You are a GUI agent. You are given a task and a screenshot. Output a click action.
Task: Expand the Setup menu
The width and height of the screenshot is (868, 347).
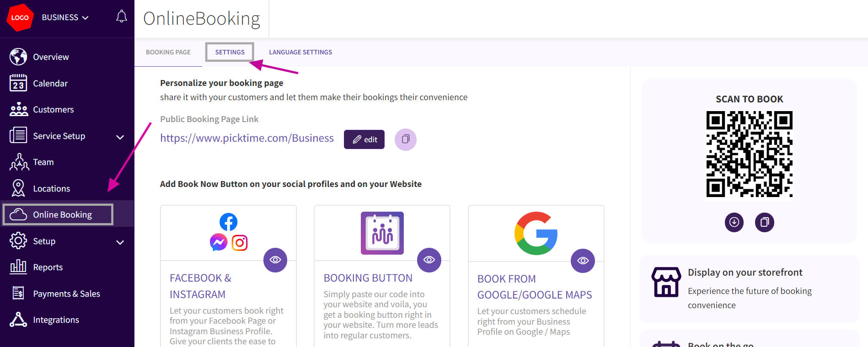(x=120, y=242)
